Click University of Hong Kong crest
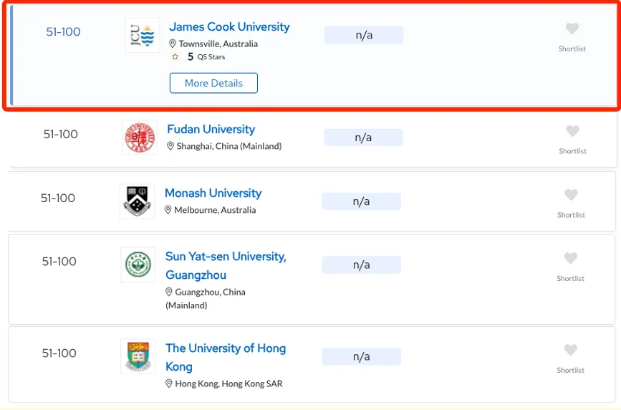The image size is (621, 410). tap(137, 356)
